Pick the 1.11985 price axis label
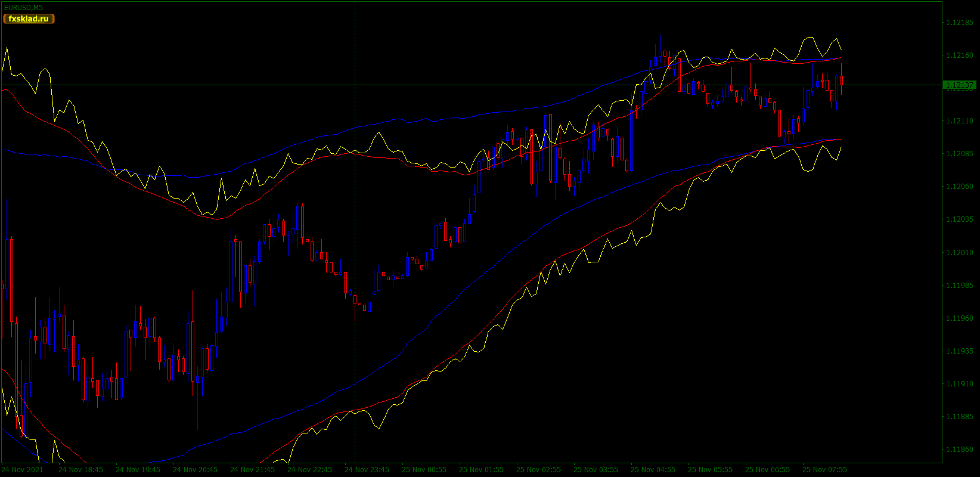The image size is (980, 477). (960, 286)
